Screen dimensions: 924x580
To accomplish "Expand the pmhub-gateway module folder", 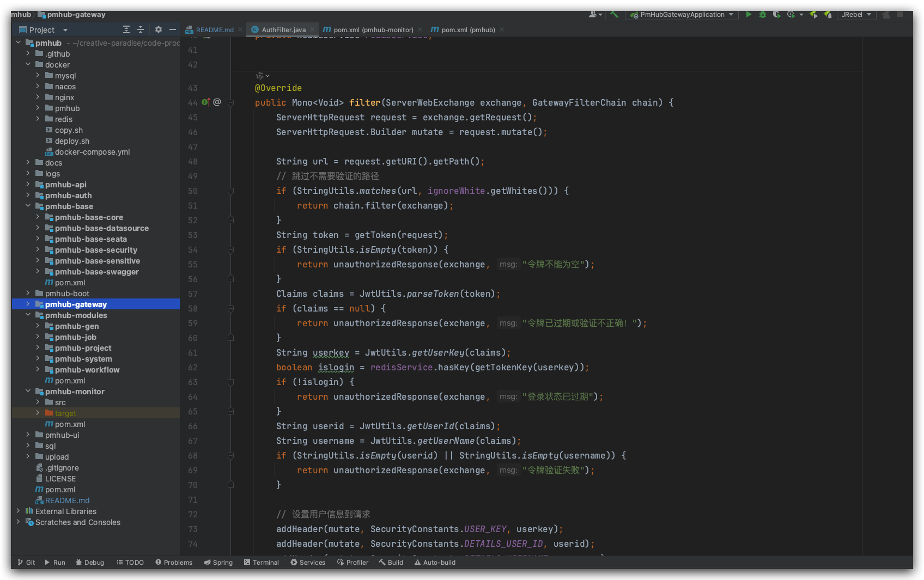I will click(28, 304).
